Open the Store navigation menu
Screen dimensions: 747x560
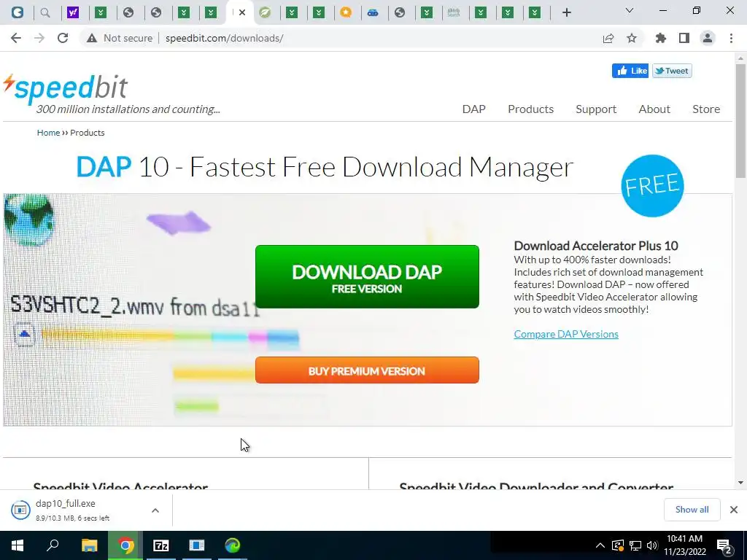tap(705, 109)
